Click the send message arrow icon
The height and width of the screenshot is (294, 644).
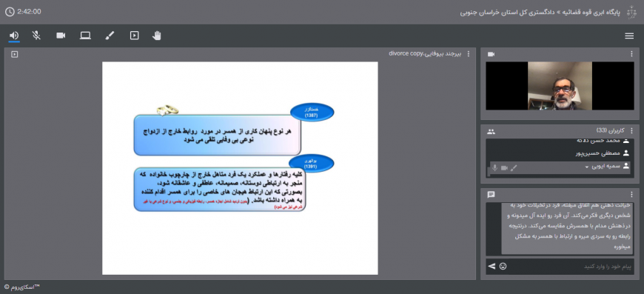(x=492, y=267)
